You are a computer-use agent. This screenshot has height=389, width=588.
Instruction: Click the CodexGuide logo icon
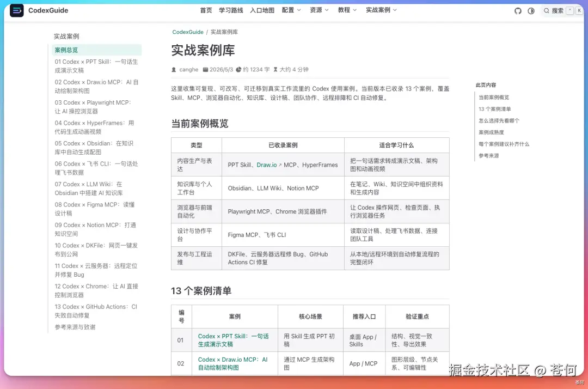16,10
